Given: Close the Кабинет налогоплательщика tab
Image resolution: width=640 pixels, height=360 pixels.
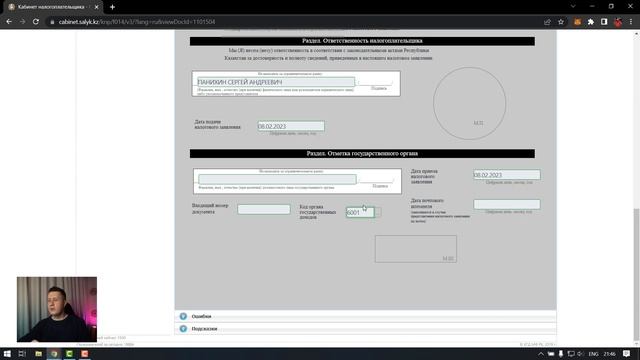Looking at the screenshot, I should click(x=96, y=7).
